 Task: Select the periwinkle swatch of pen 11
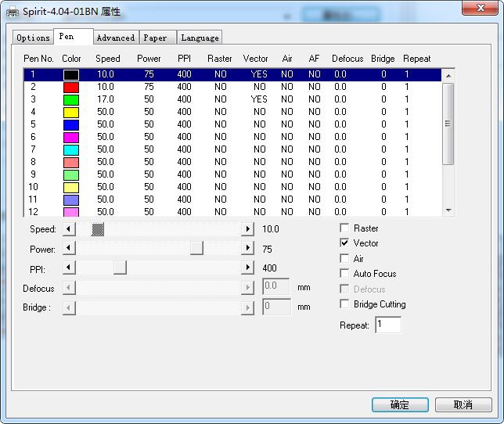[x=71, y=200]
